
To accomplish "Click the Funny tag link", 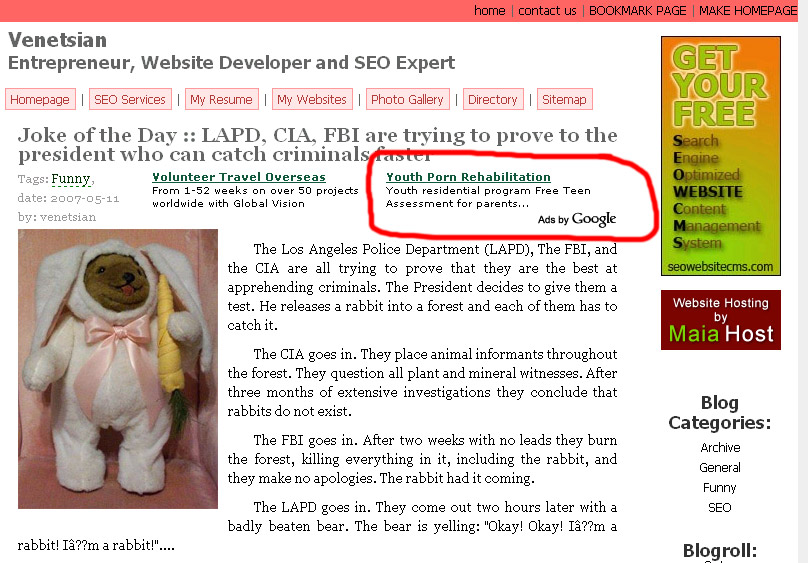I will (71, 179).
